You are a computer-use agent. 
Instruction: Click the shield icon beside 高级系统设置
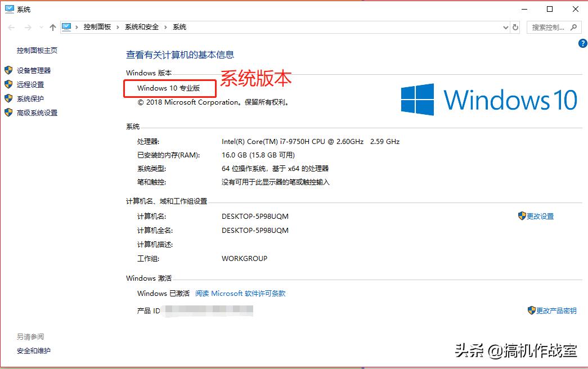8,112
